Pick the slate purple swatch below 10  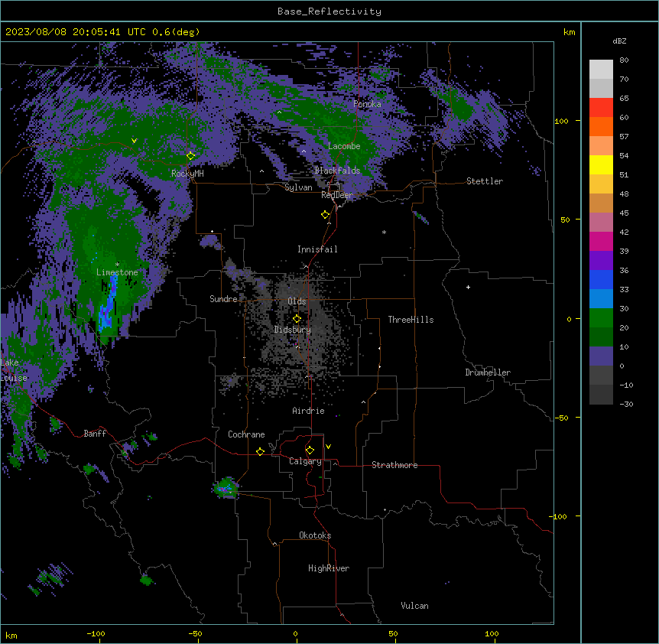601,356
